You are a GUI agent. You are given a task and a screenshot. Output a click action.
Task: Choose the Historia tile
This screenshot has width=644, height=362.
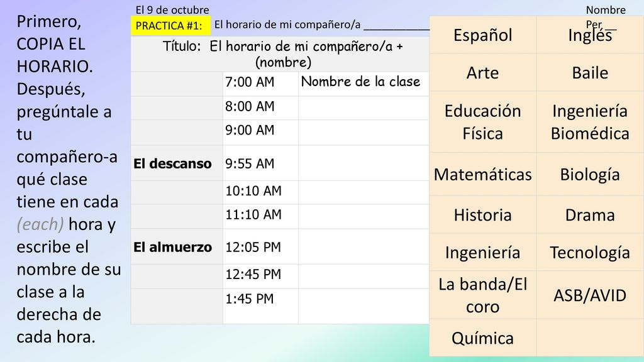(482, 215)
